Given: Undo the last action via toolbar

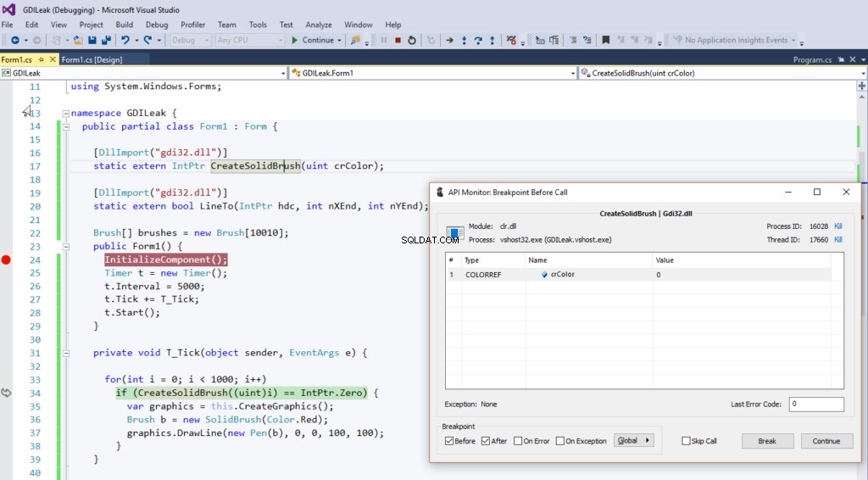Looking at the screenshot, I should (x=125, y=40).
